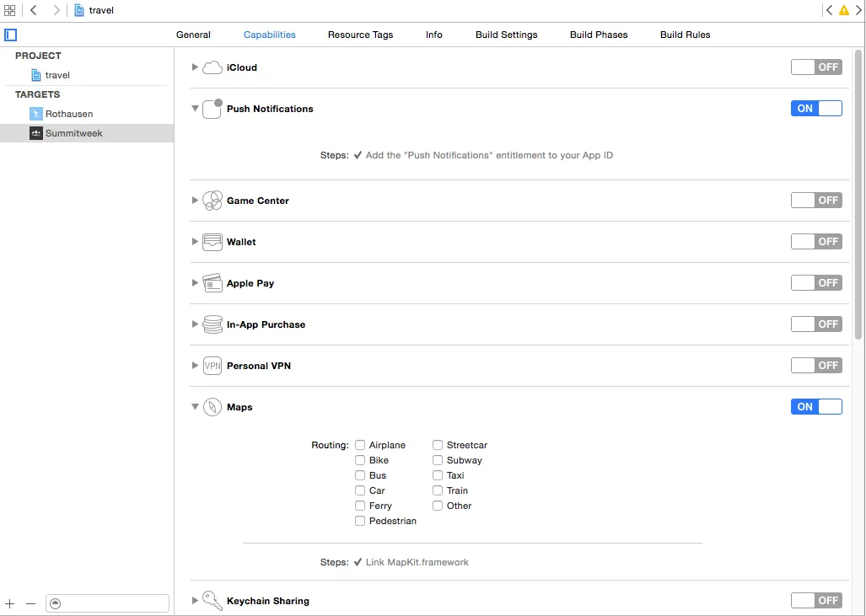Expand the Wallet section triangle

(x=195, y=242)
